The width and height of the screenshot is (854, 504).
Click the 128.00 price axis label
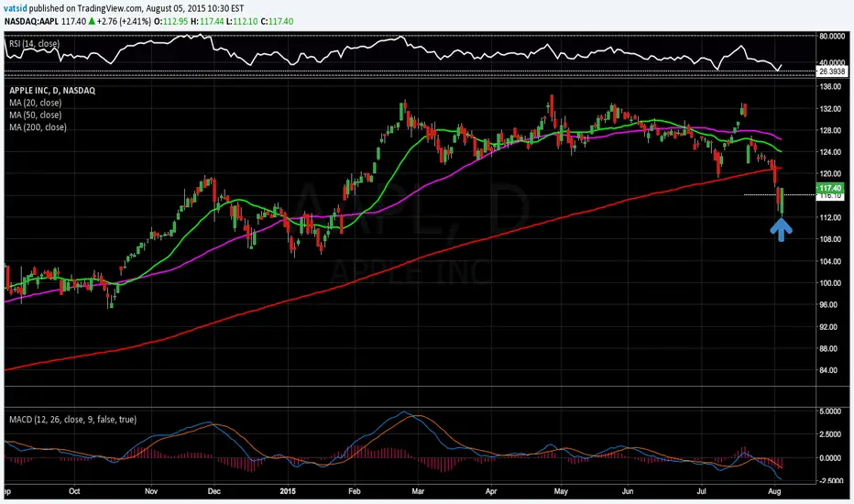(830, 130)
